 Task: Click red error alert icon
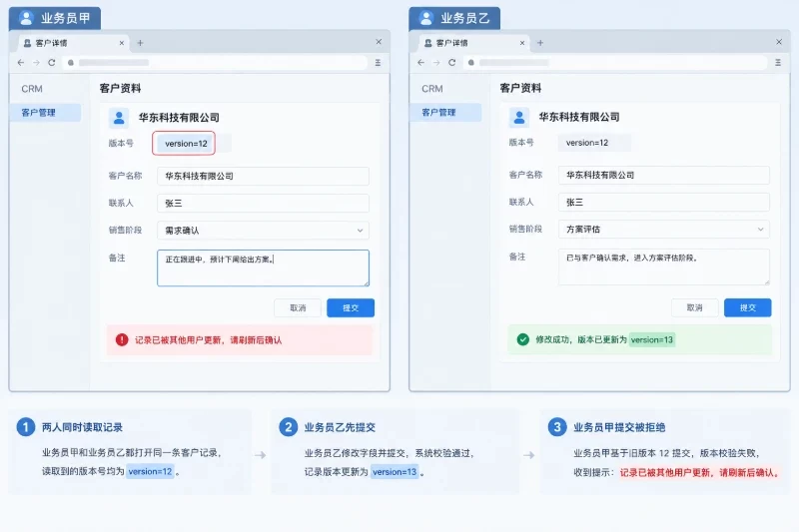[x=122, y=339]
